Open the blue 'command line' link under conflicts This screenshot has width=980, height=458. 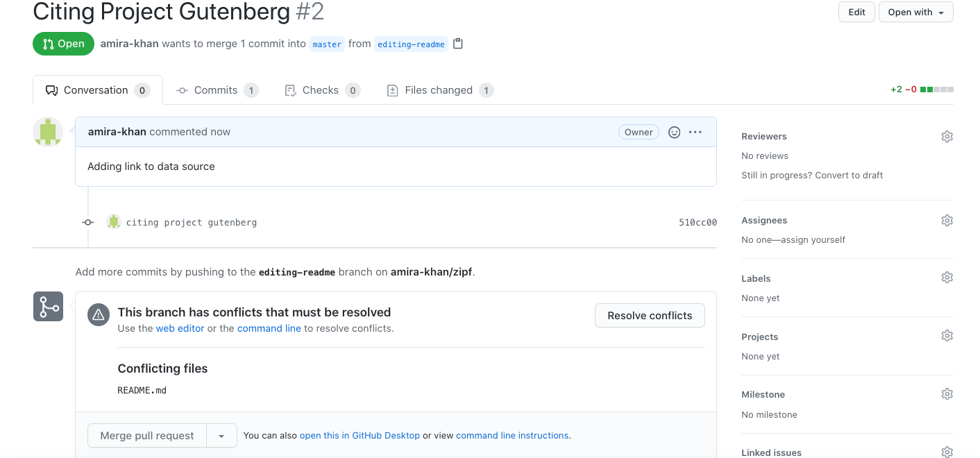[269, 329]
